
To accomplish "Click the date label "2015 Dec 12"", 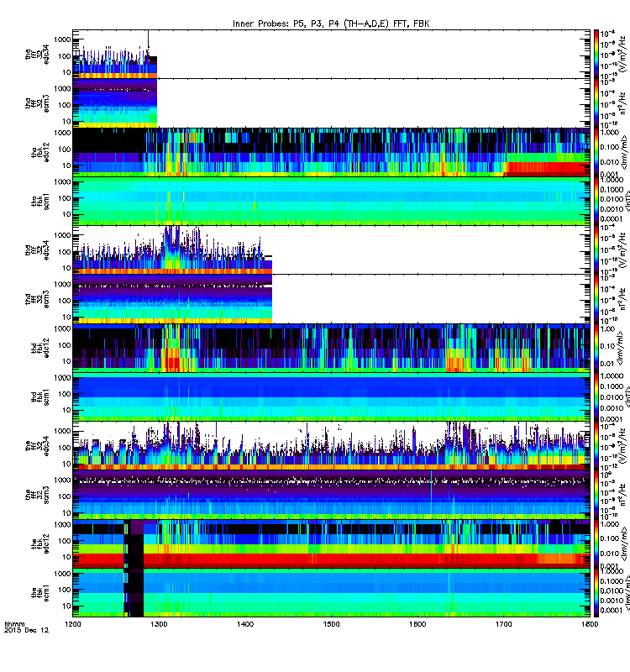I will point(26,631).
